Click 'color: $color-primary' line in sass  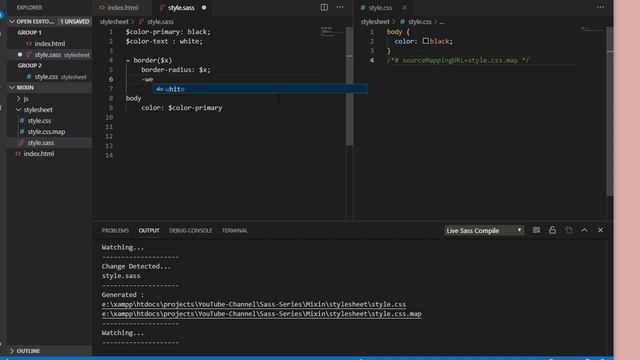182,108
